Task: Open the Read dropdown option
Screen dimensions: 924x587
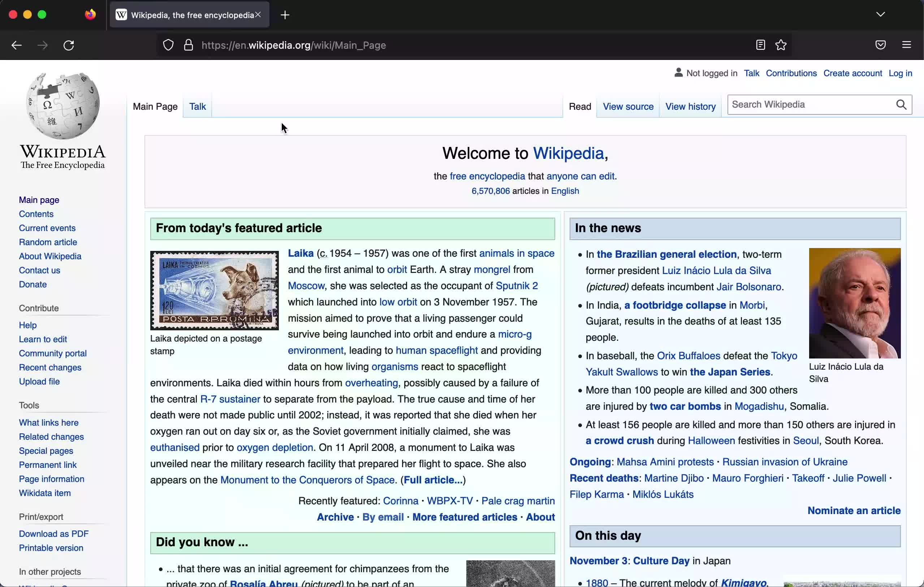Action: [x=580, y=107]
